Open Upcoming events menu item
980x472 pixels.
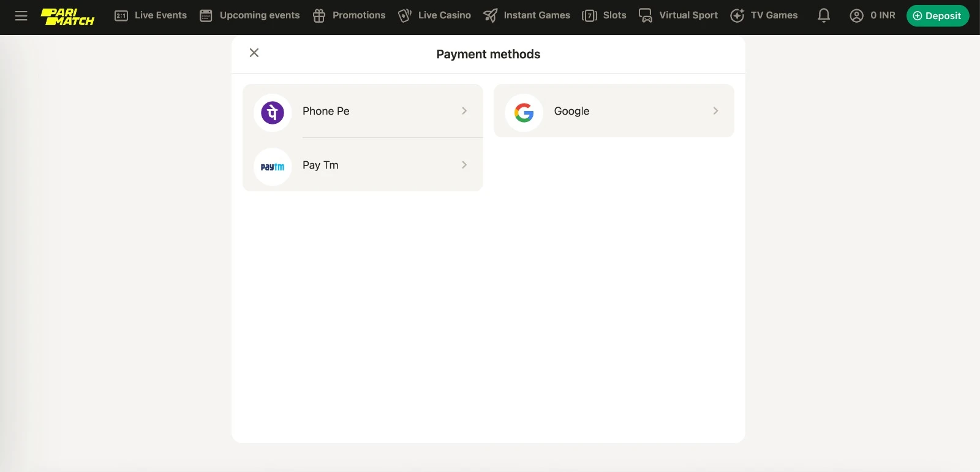[249, 15]
